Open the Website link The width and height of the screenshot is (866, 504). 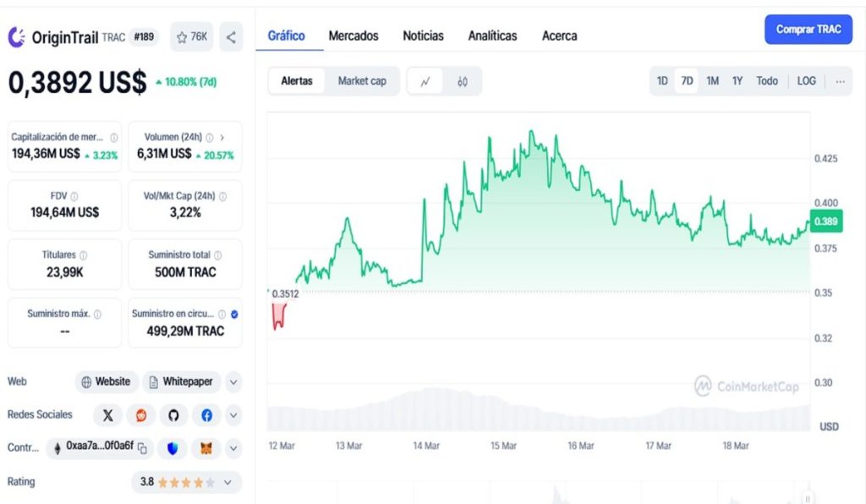[107, 382]
